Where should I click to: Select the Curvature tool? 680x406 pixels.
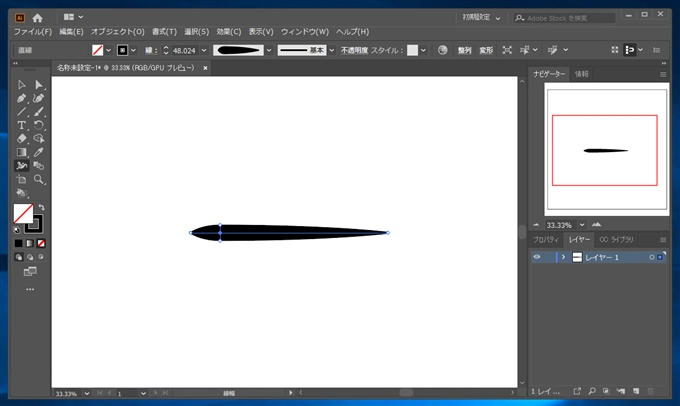39,98
